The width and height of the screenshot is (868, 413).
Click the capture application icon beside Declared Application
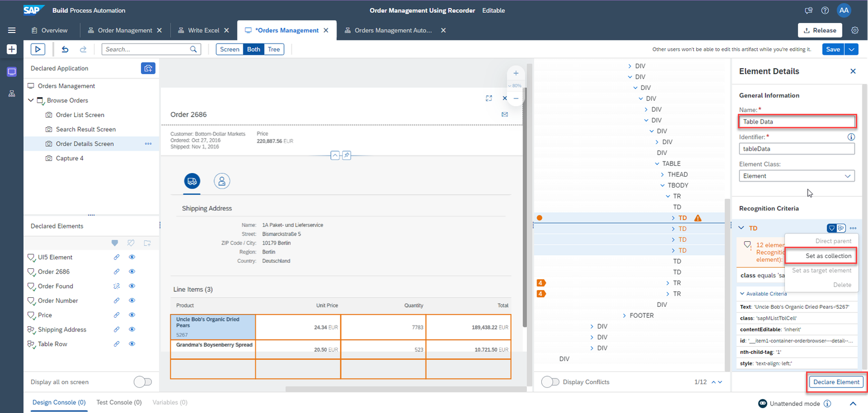coord(148,68)
